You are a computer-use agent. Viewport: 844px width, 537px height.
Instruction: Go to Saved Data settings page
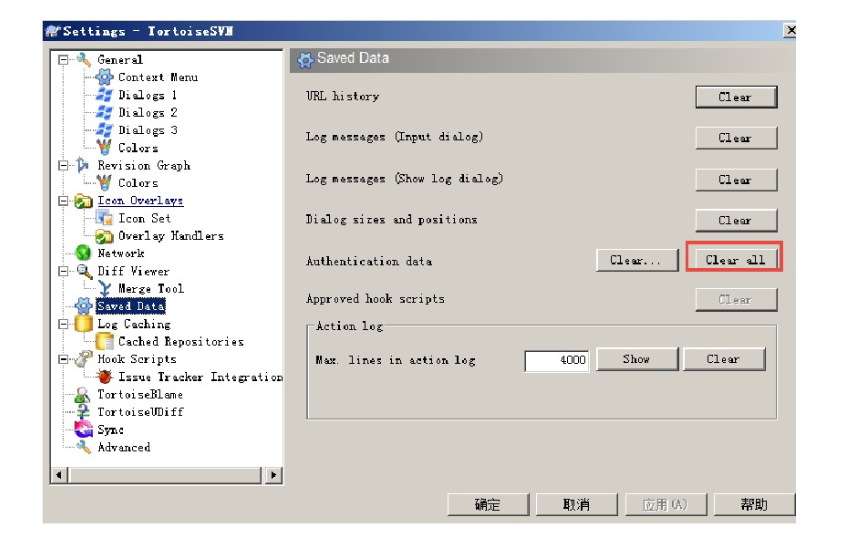point(131,306)
